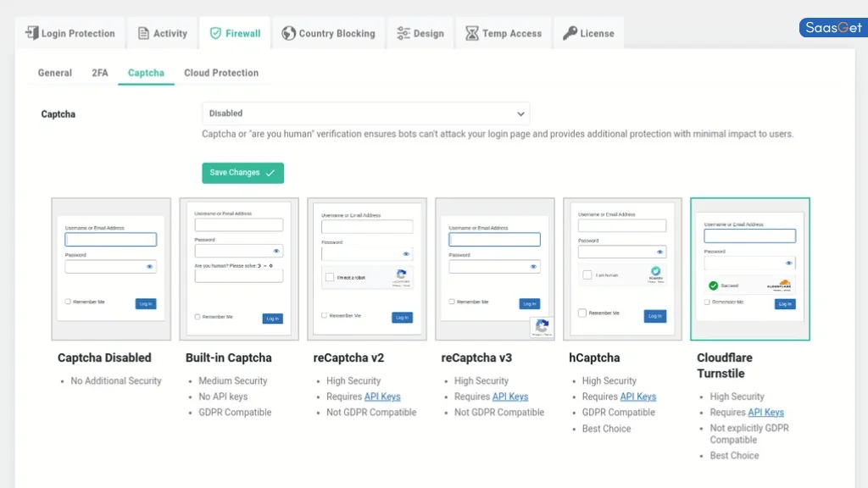The width and height of the screenshot is (868, 488).
Task: Open API Keys link under reCaptcha v3
Action: point(509,396)
